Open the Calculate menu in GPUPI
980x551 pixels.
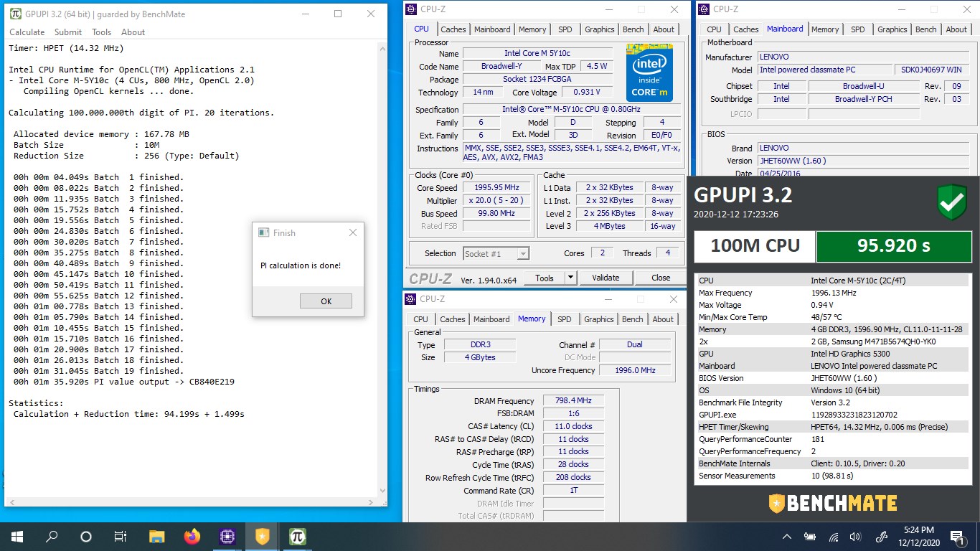tap(27, 32)
